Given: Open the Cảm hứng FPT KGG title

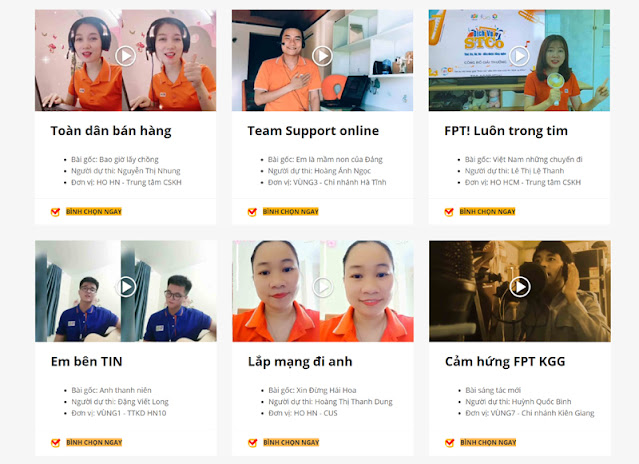Looking at the screenshot, I should (505, 361).
